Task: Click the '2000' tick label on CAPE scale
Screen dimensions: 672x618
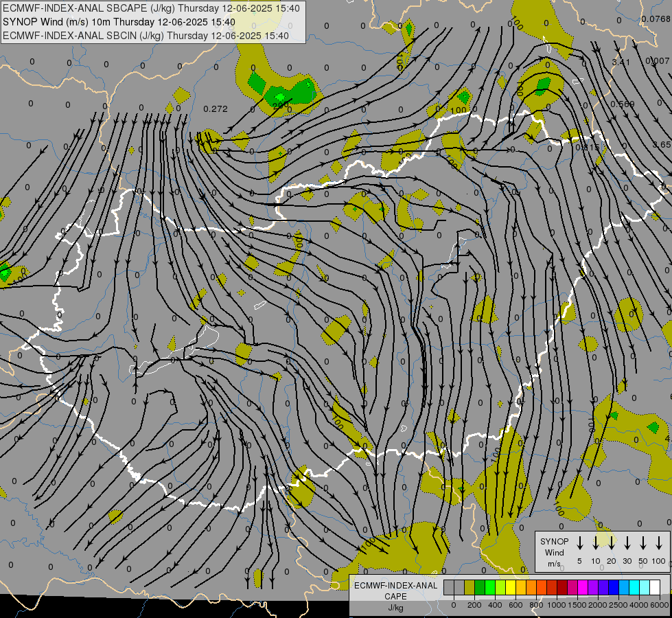Action: (x=598, y=605)
